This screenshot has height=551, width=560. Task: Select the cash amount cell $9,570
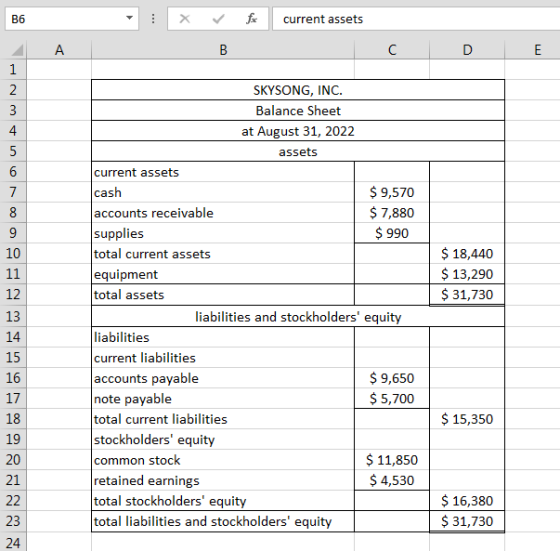click(x=392, y=192)
